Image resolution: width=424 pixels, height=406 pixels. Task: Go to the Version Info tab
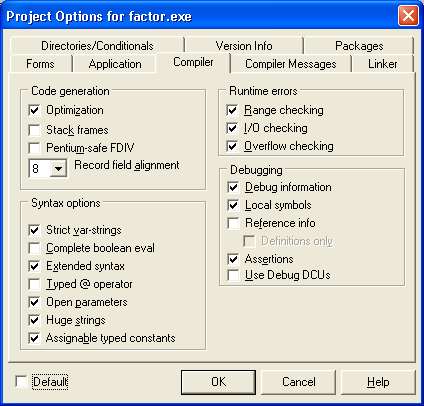244,46
